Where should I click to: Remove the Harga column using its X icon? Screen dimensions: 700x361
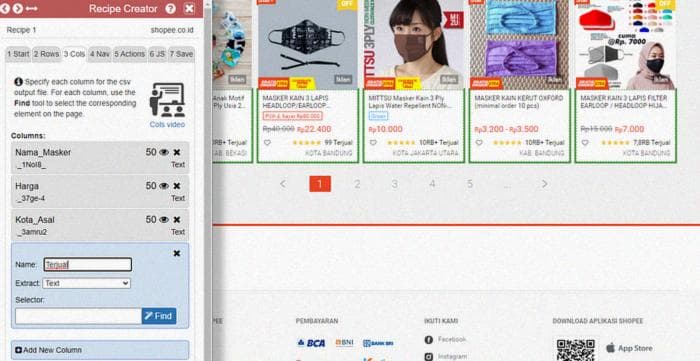click(x=177, y=186)
